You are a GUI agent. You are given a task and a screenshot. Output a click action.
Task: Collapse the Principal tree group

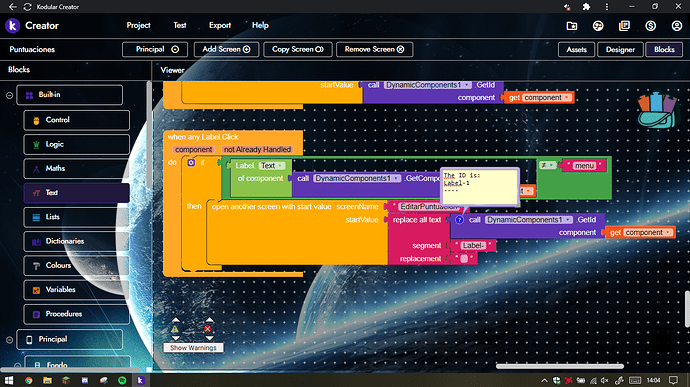coord(9,340)
